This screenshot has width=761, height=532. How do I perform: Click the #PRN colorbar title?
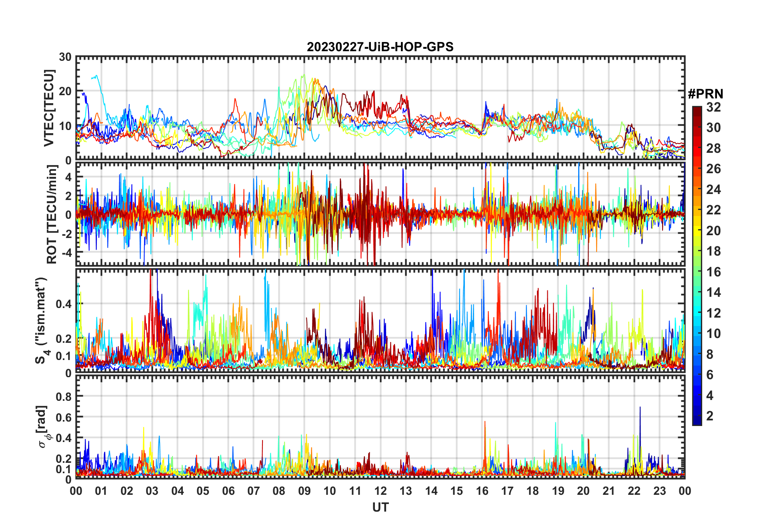(x=705, y=94)
